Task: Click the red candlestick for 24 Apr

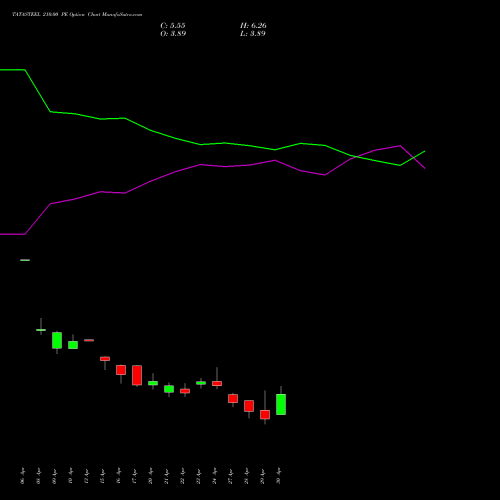Action: click(x=217, y=383)
